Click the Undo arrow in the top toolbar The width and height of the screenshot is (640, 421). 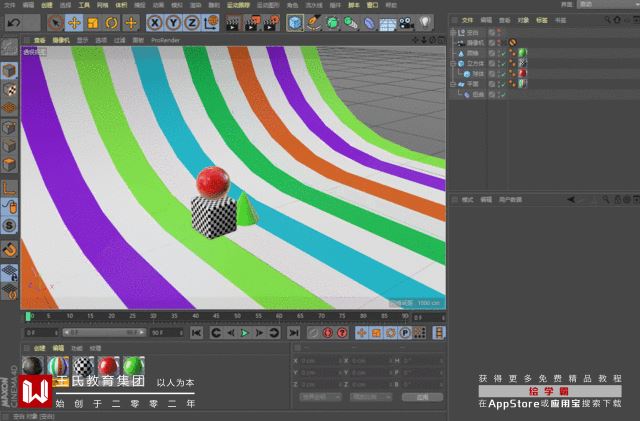pos(14,23)
